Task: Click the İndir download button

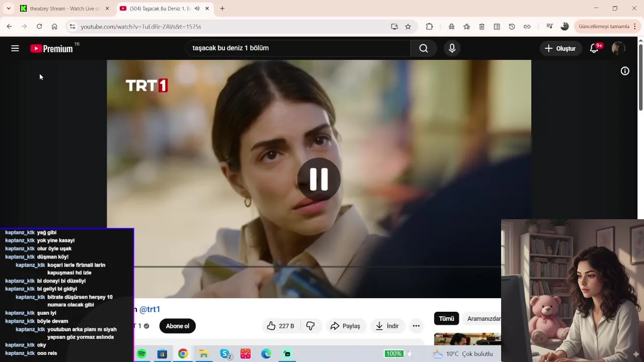Action: coord(387,326)
